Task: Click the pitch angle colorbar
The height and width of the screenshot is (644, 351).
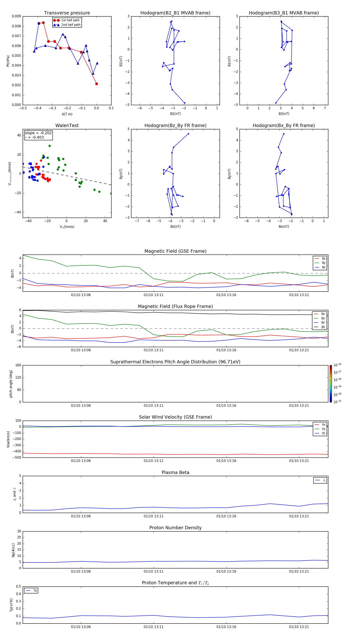Action: (x=331, y=384)
